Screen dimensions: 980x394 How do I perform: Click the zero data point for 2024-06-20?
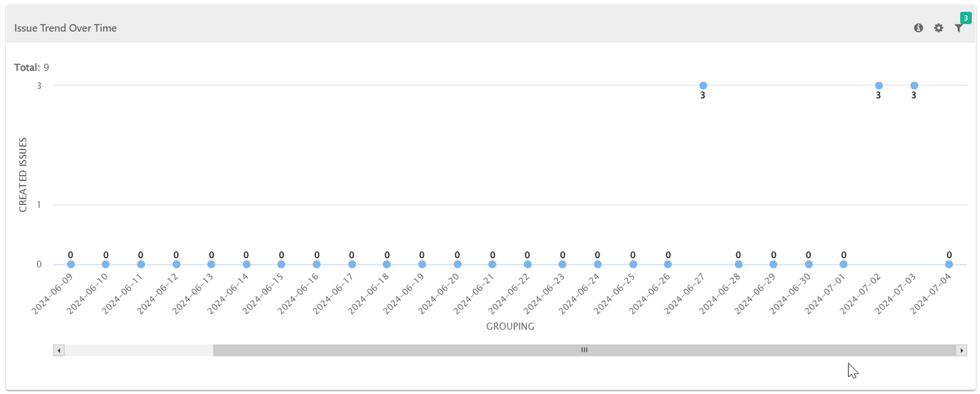[x=457, y=263]
